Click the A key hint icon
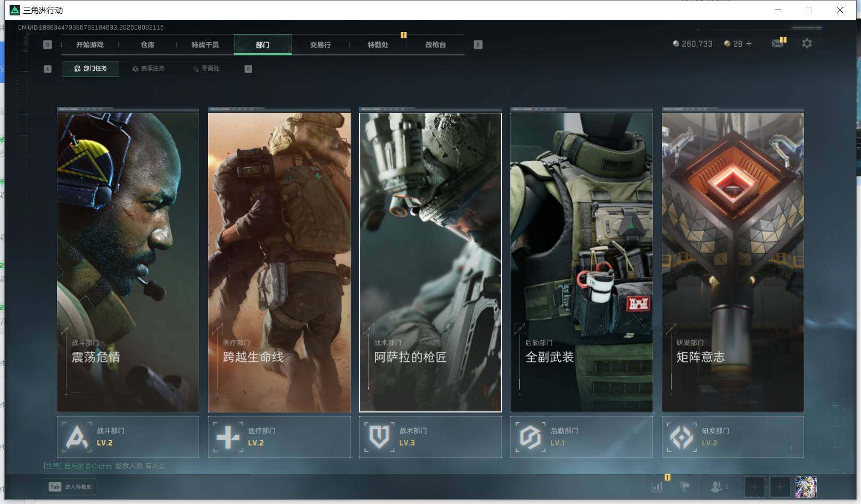Screen dimensions: 861x504 pyautogui.click(x=47, y=69)
